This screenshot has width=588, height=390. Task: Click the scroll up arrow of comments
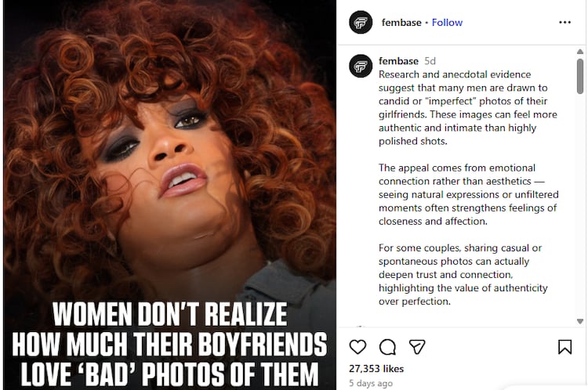pos(580,52)
